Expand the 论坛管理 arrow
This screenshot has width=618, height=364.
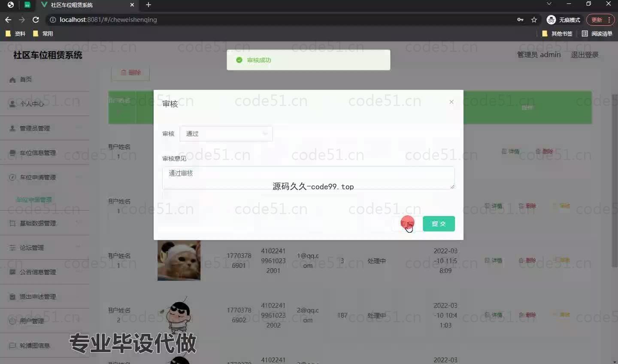pos(79,247)
